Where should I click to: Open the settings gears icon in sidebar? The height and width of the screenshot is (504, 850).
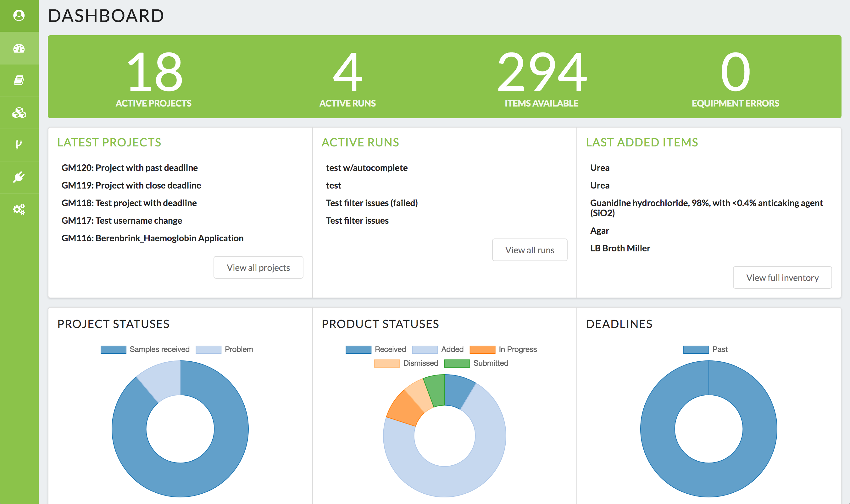click(x=19, y=209)
